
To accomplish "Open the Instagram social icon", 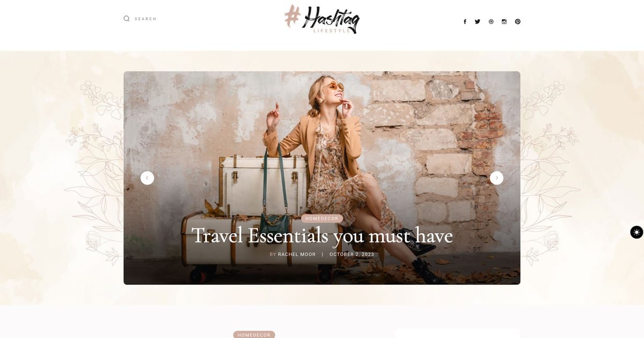I will click(x=504, y=21).
